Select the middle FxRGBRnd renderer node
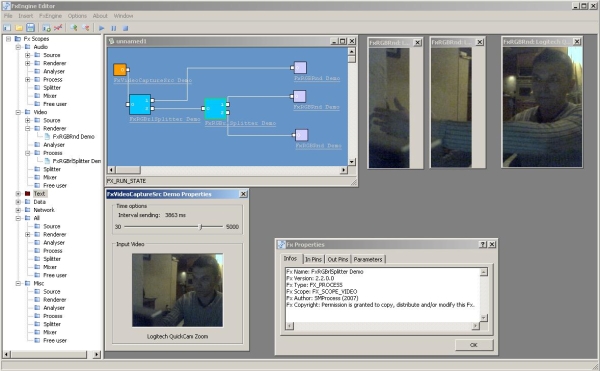 [299, 96]
